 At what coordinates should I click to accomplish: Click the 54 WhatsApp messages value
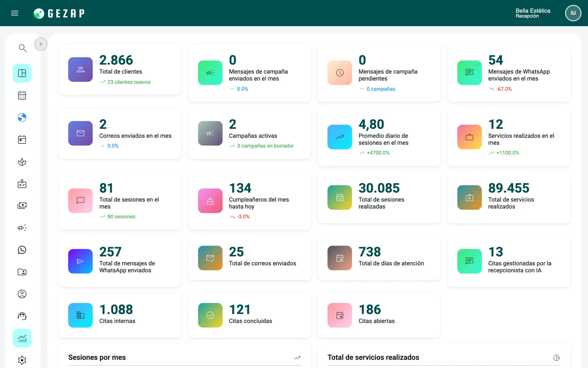[x=496, y=60]
